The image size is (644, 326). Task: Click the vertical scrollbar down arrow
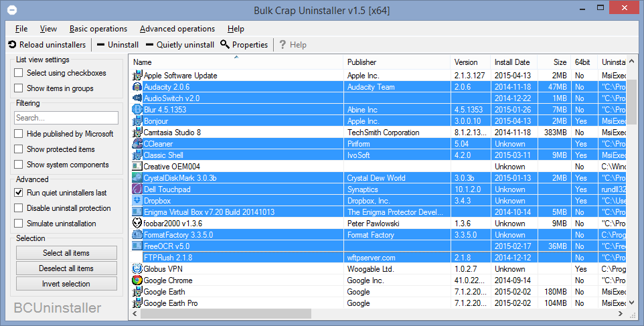[632, 303]
